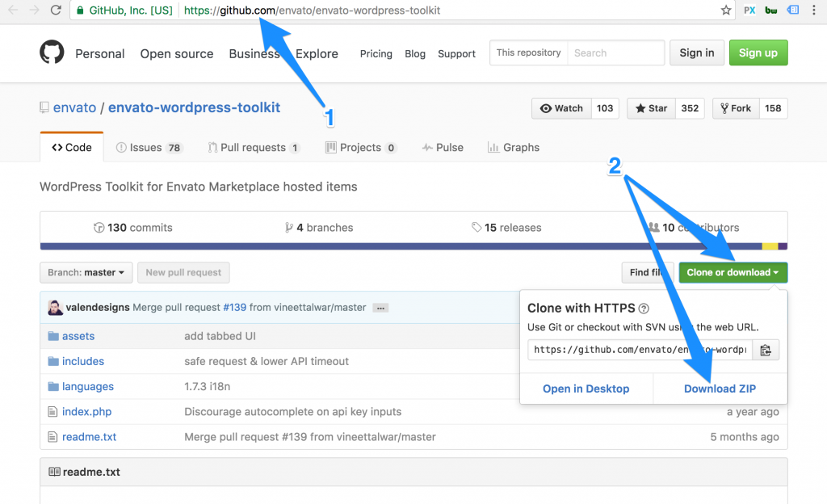The image size is (827, 504).
Task: Open the 352 stargazers count
Action: (690, 108)
